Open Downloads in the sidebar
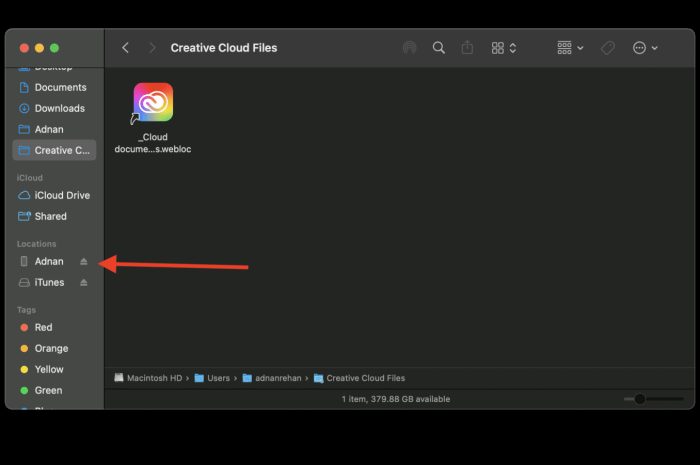The width and height of the screenshot is (700, 465). (x=54, y=108)
